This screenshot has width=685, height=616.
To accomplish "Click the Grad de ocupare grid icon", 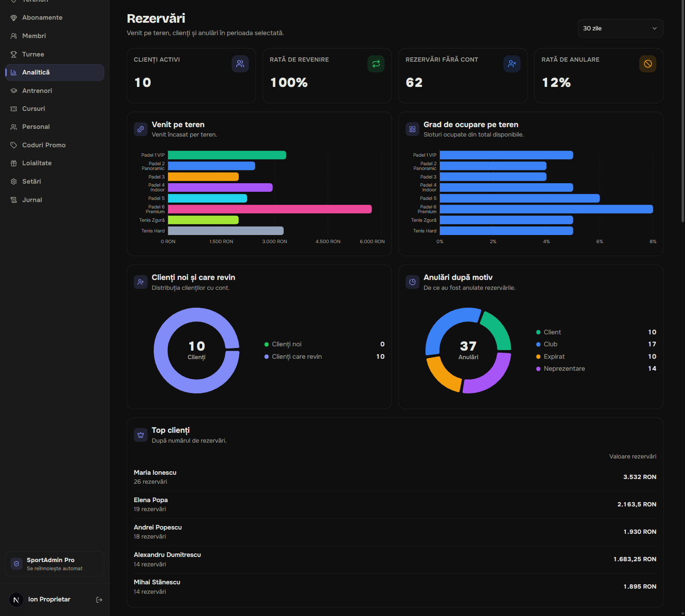I will click(x=412, y=129).
